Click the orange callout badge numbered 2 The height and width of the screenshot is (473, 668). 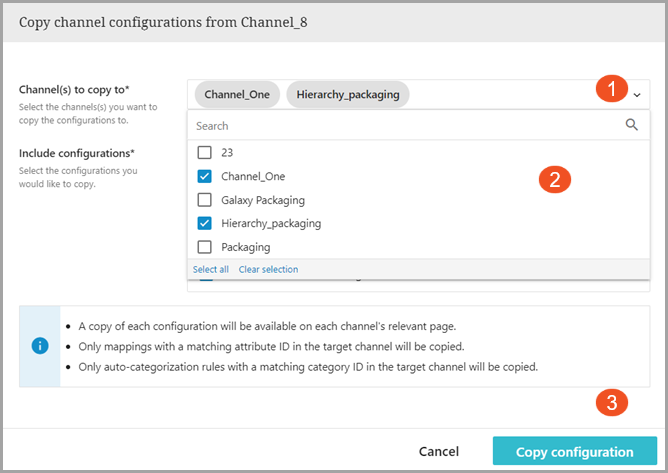pyautogui.click(x=554, y=179)
